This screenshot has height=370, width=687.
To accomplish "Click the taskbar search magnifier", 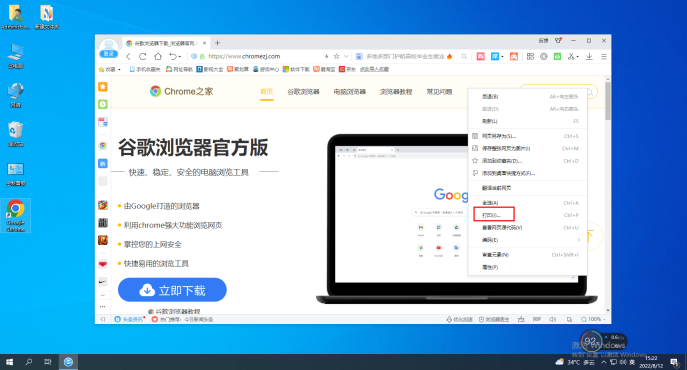I will pyautogui.click(x=28, y=362).
